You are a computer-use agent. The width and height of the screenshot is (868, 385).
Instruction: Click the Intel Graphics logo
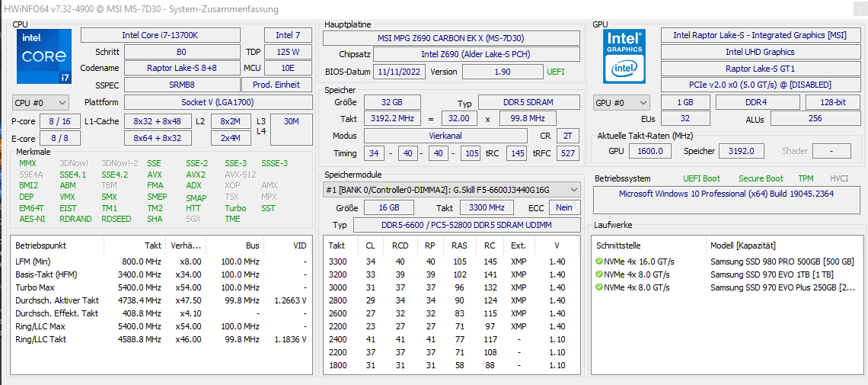coord(626,56)
